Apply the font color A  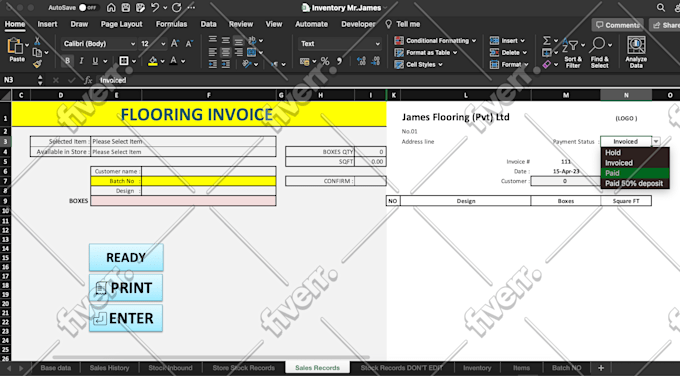tap(173, 61)
